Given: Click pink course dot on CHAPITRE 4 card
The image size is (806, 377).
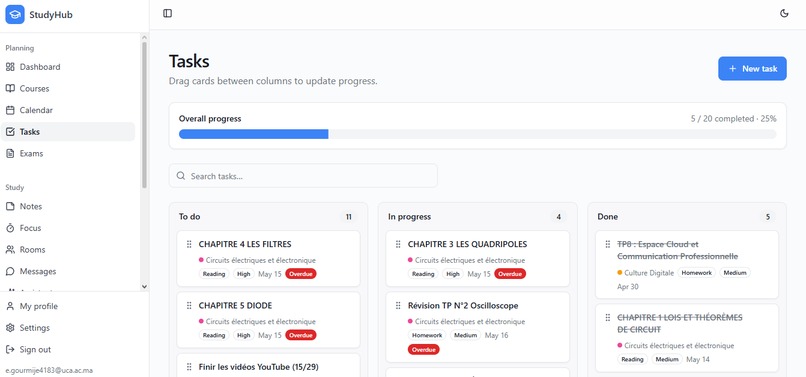Looking at the screenshot, I should pos(201,260).
